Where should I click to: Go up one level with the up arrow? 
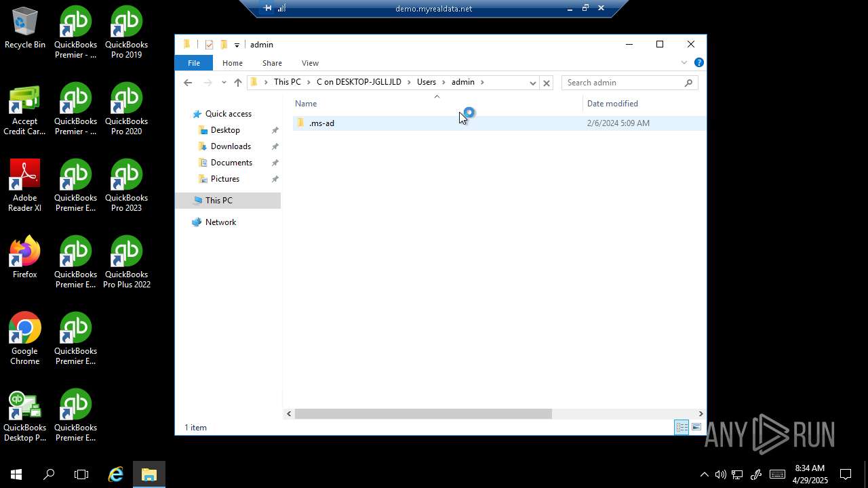point(237,83)
